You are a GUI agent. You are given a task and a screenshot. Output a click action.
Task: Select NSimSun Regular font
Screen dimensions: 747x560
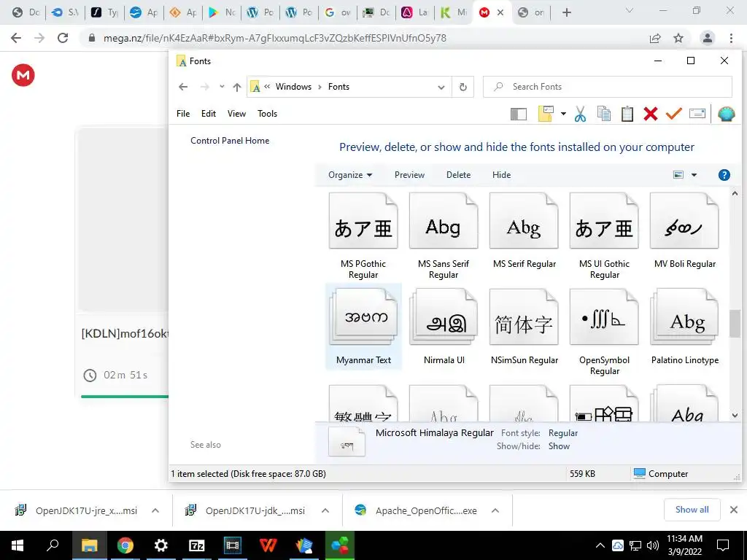tap(524, 327)
